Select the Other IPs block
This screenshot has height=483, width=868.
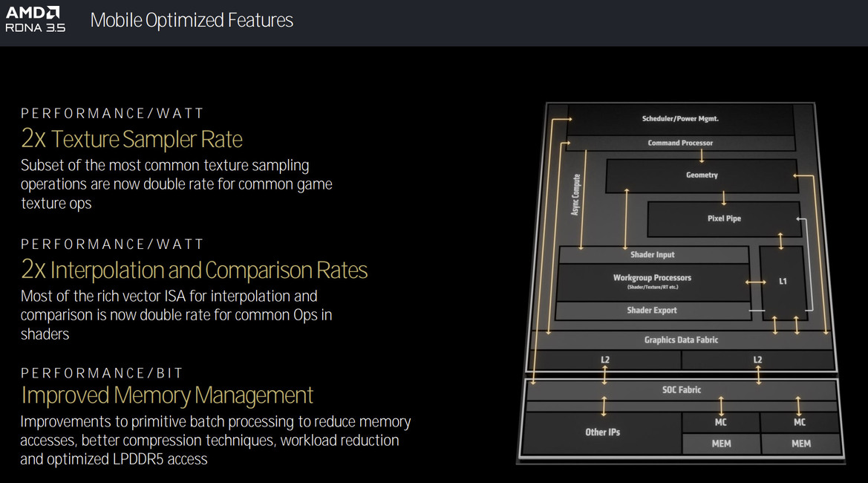[x=602, y=432]
